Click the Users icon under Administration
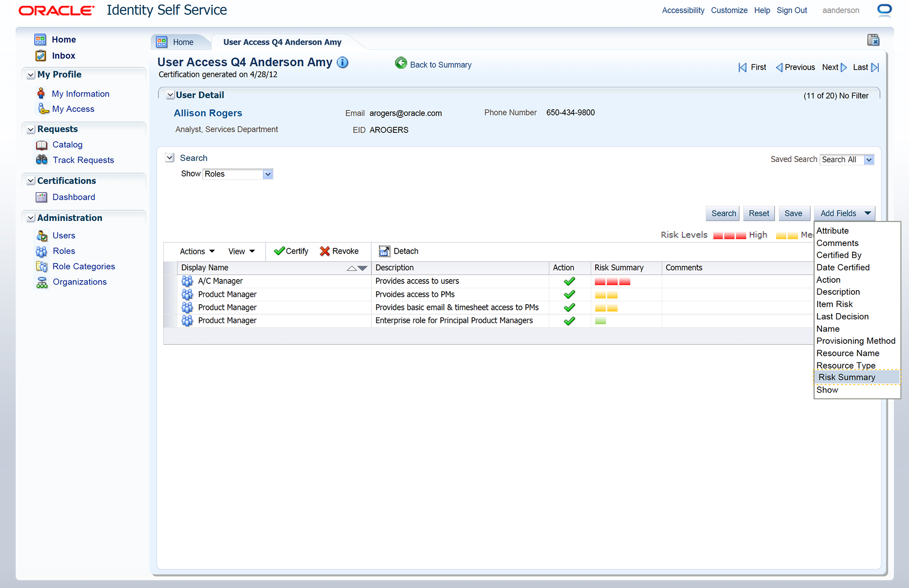 [42, 235]
